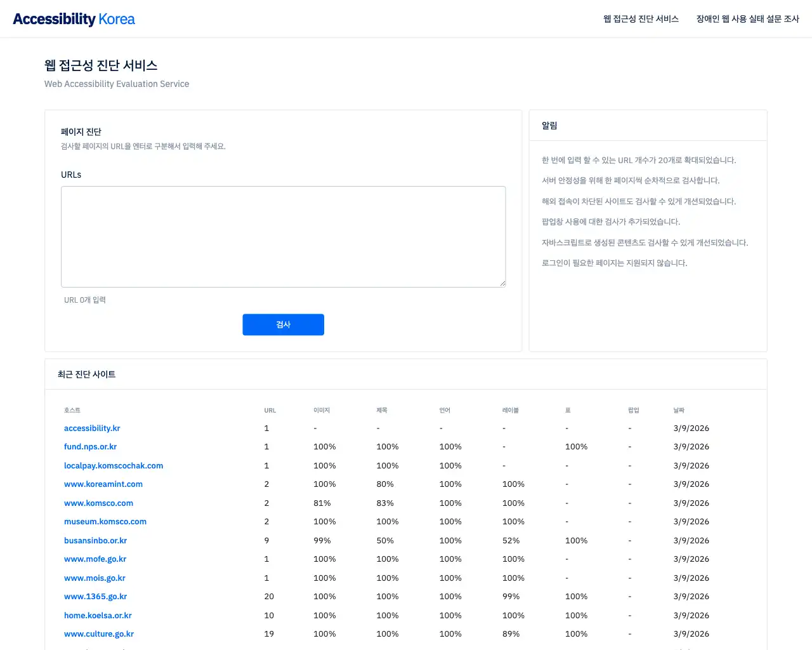
Task: Click the URLs text area
Action: coord(283,236)
